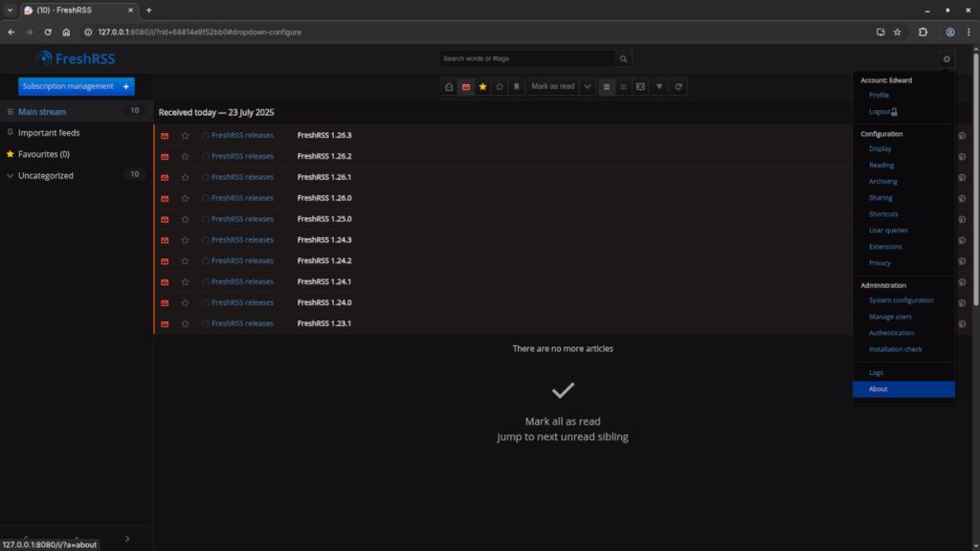Click Mark as read button

(552, 87)
